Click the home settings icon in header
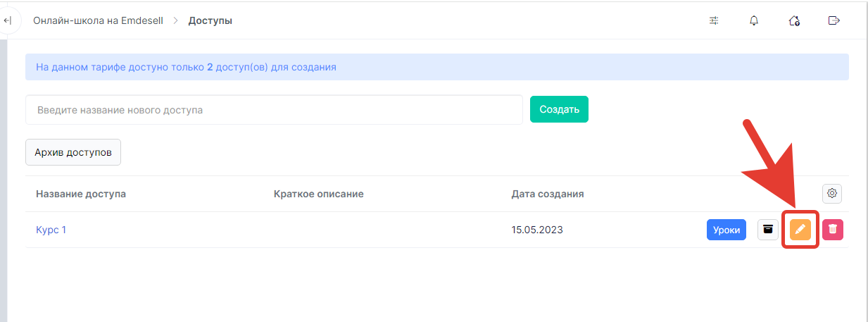 tap(794, 20)
